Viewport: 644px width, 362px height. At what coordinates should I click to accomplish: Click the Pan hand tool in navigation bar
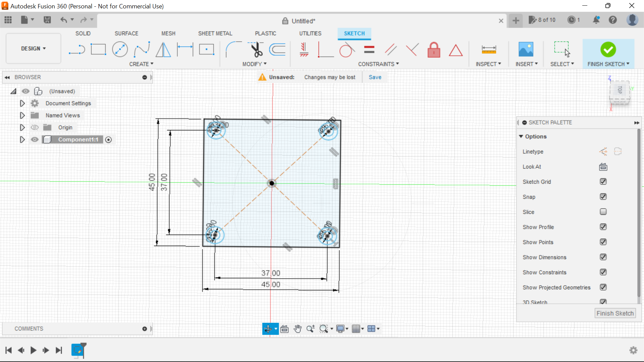click(x=298, y=329)
